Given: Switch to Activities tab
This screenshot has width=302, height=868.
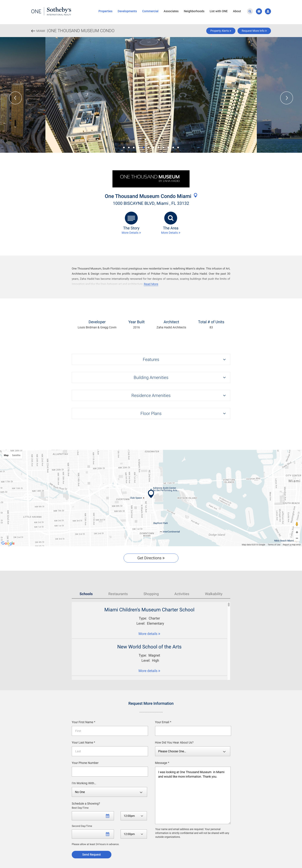Looking at the screenshot, I should 182,594.
